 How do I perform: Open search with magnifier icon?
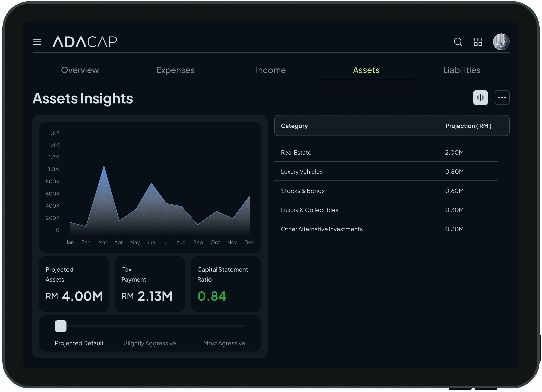(x=458, y=42)
